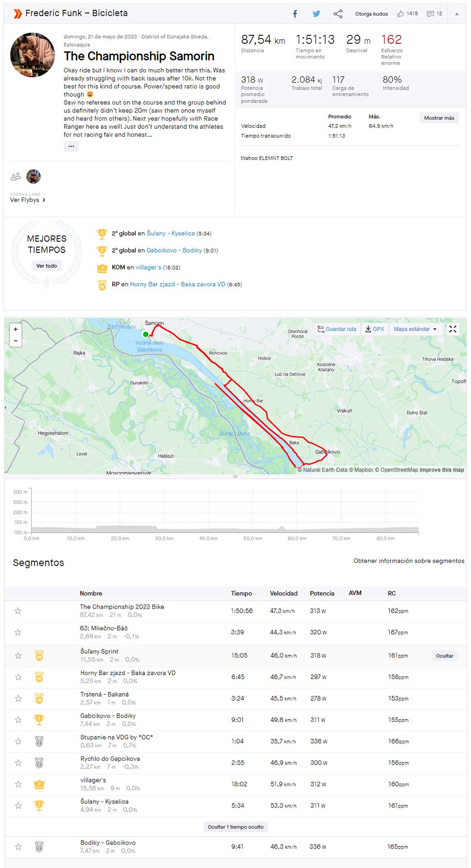This screenshot has height=868, width=471.
Task: Expand map to fullscreen
Action: [x=453, y=329]
